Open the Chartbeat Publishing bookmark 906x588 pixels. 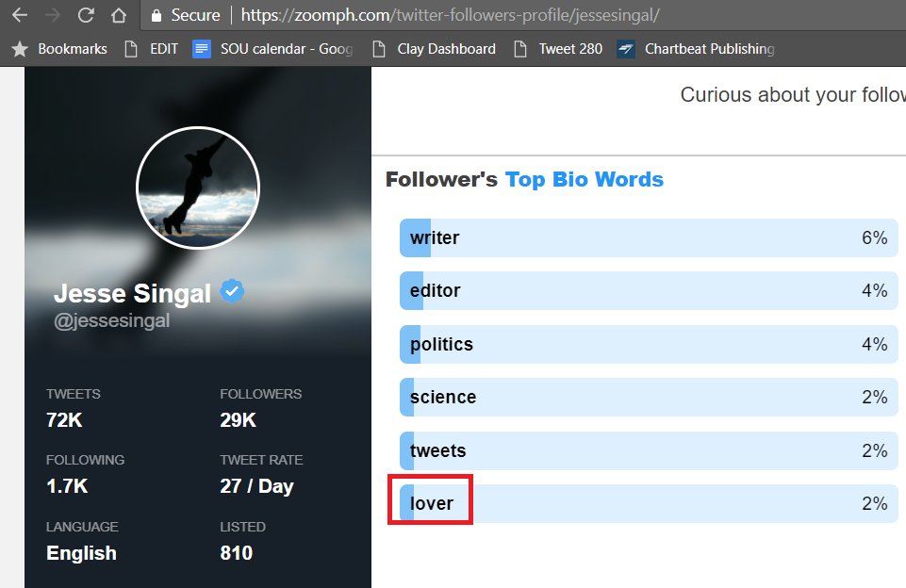pos(696,49)
